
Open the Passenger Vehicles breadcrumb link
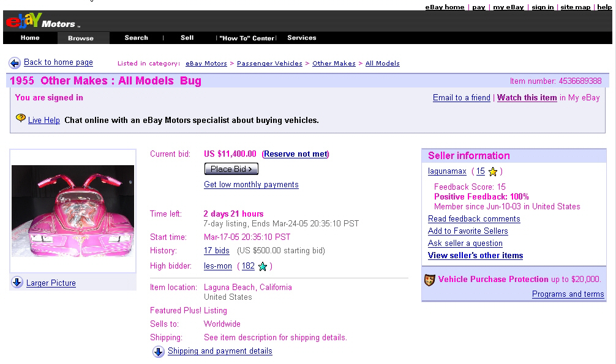point(269,64)
